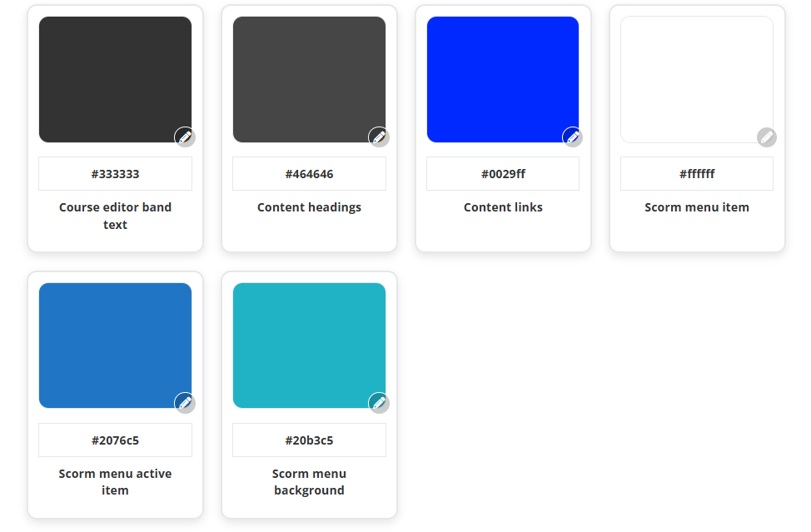
Task: Select the white Scorm menu item swatch
Action: (697, 80)
